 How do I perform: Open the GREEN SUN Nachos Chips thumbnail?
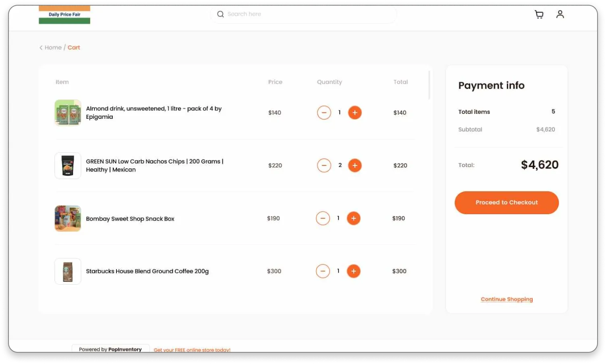coord(68,165)
